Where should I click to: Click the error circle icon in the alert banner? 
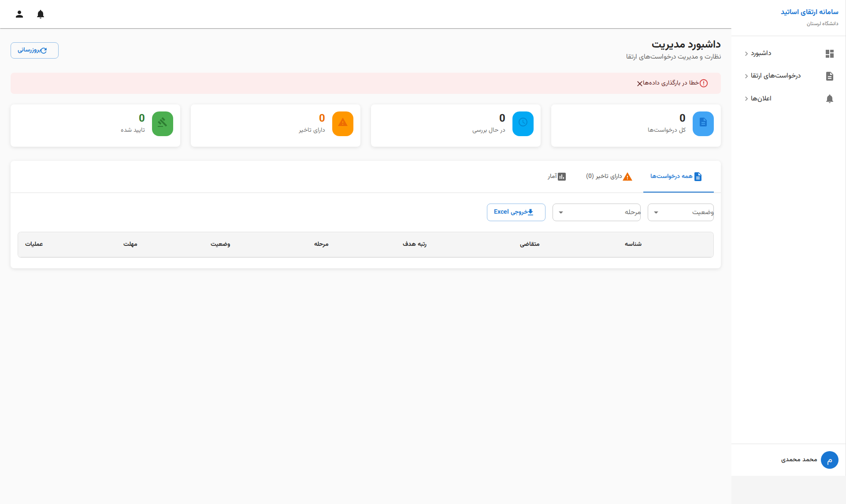pyautogui.click(x=704, y=83)
